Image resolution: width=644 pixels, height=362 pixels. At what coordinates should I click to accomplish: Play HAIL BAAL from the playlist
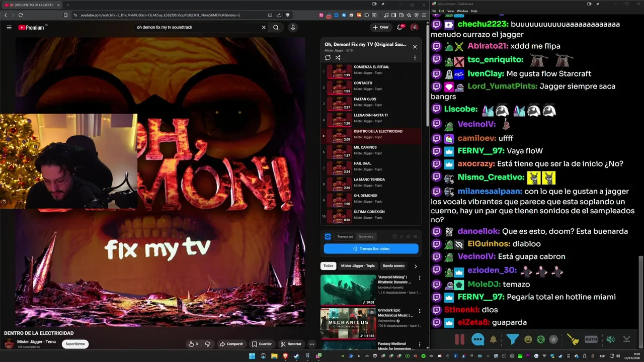[x=371, y=168]
